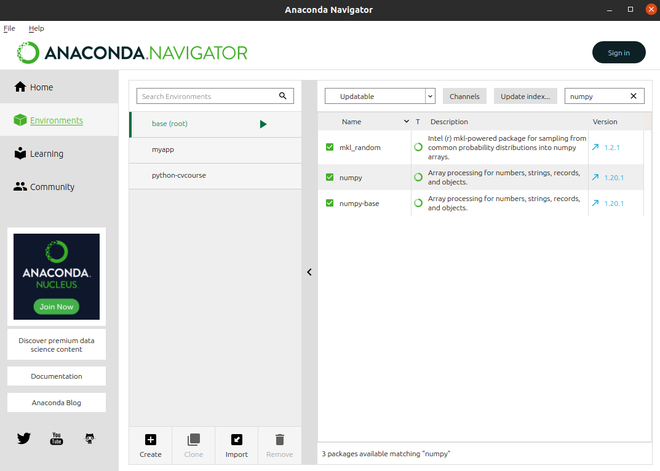Click the Anaconda Navigator logo
This screenshot has height=471, width=660.
(132, 53)
